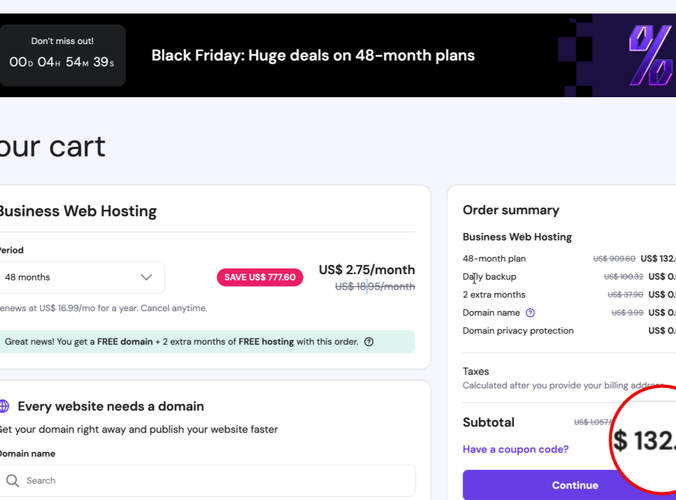Click the percent graphic in the Black Friday banner

coord(651,55)
